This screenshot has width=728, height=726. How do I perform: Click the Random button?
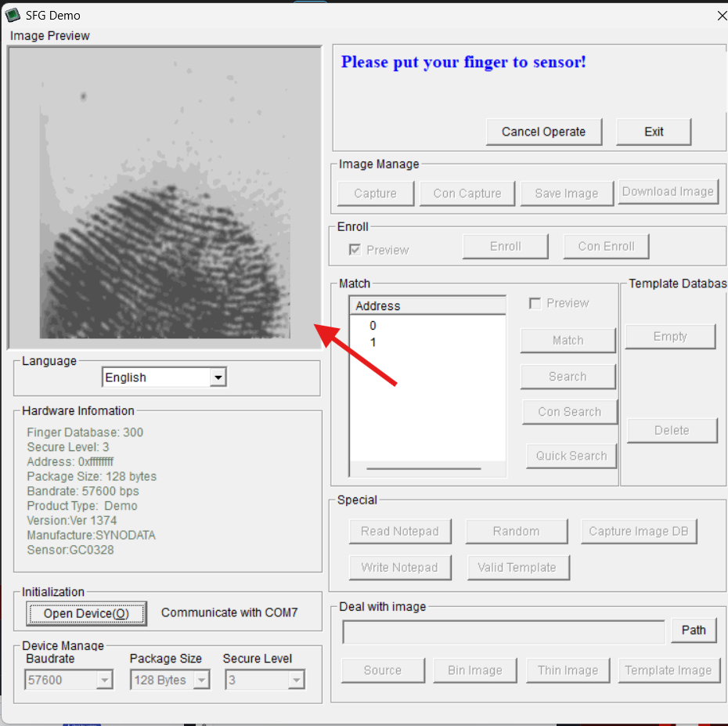(x=517, y=531)
